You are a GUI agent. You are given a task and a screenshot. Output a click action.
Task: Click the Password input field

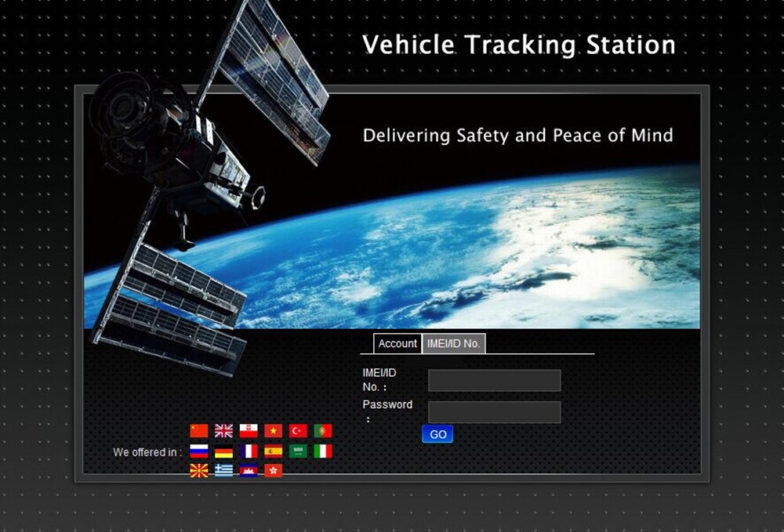(x=494, y=412)
